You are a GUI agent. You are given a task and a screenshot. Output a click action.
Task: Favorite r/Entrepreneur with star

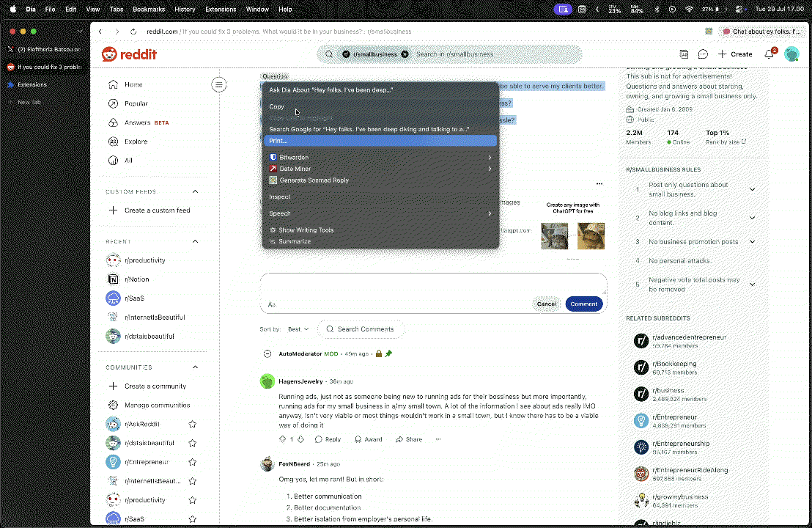(192, 462)
